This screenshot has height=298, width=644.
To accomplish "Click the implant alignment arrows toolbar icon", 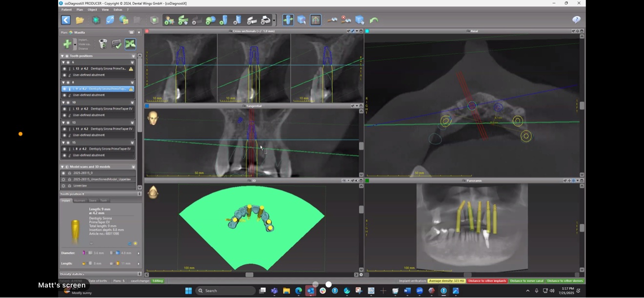I will pos(288,20).
